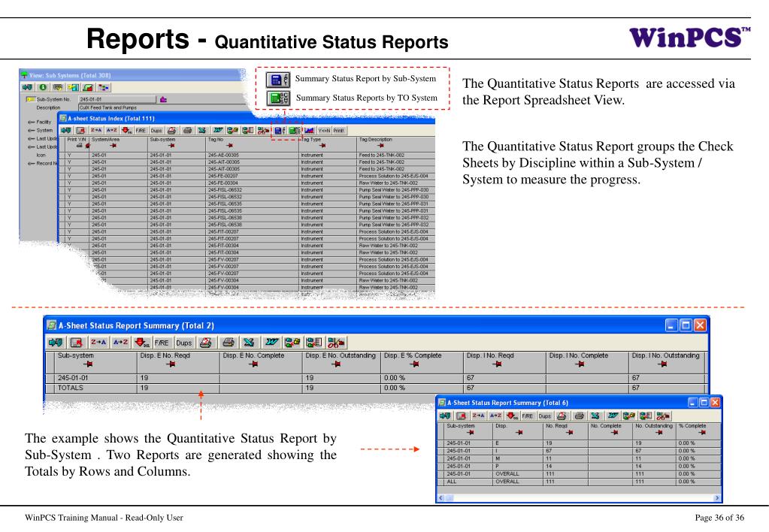Click pin under Disp. E No. Complete column
The image size is (769, 532).
click(253, 364)
